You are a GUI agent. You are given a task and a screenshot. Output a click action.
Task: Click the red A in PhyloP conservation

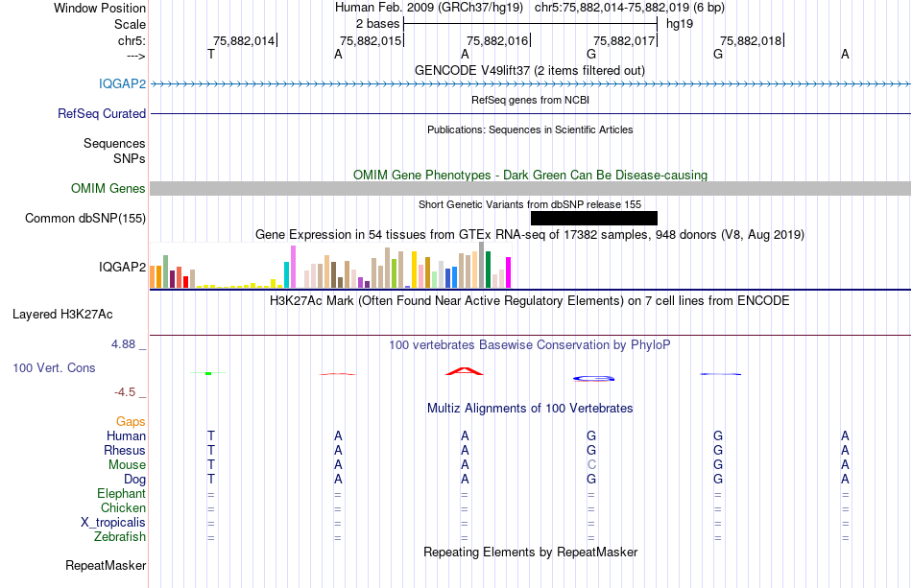pyautogui.click(x=464, y=370)
